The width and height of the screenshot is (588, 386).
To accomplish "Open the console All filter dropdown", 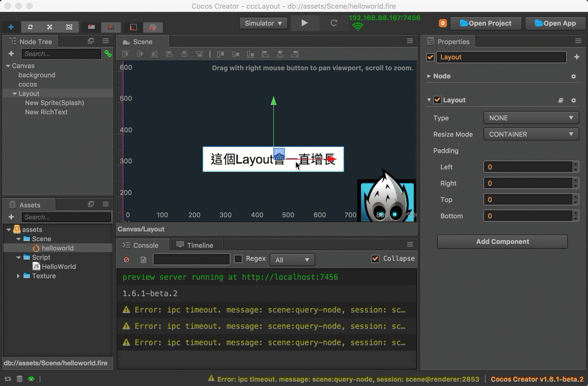I will tap(292, 260).
